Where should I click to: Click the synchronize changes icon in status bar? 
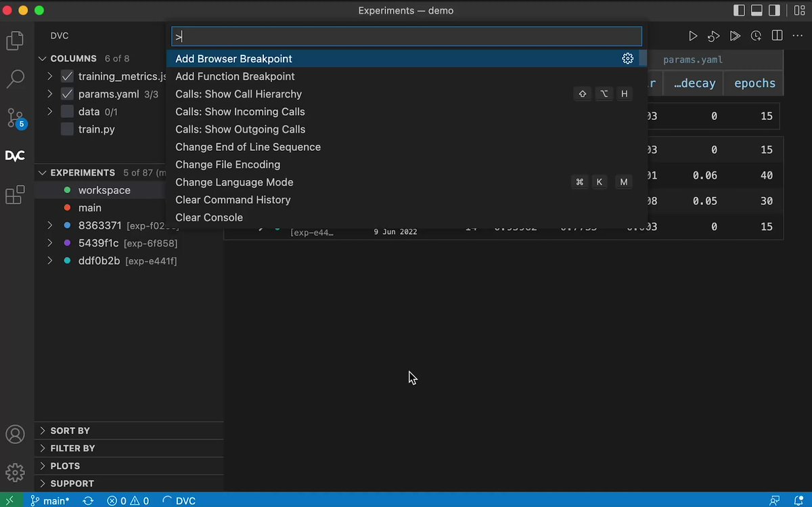[88, 501]
